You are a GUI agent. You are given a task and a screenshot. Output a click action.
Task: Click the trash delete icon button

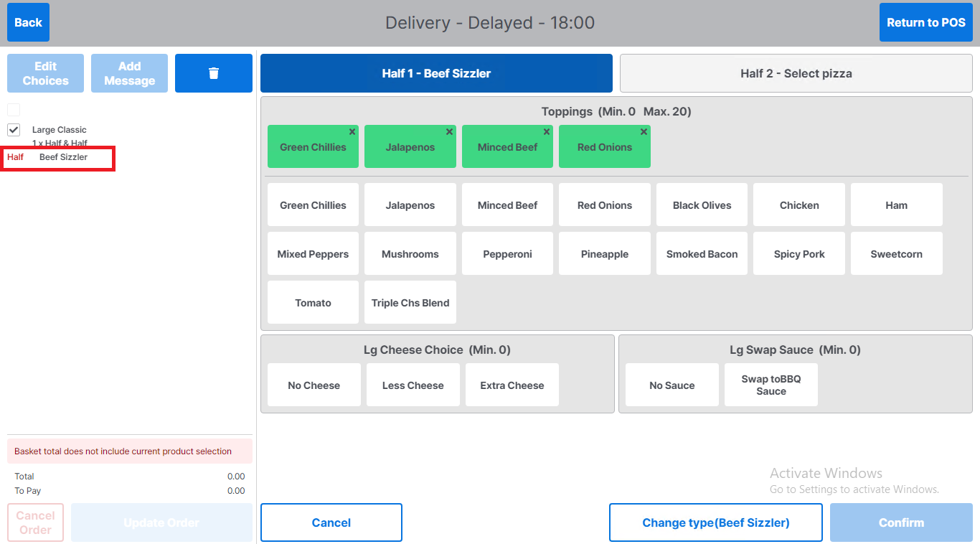point(213,73)
